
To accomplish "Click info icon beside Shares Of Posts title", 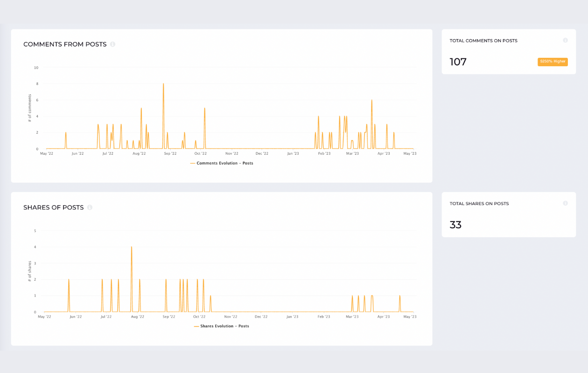I will pyautogui.click(x=90, y=207).
